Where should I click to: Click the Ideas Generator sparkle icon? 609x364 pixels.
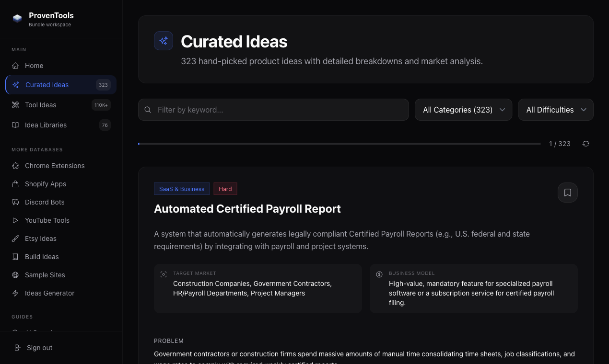tap(16, 293)
